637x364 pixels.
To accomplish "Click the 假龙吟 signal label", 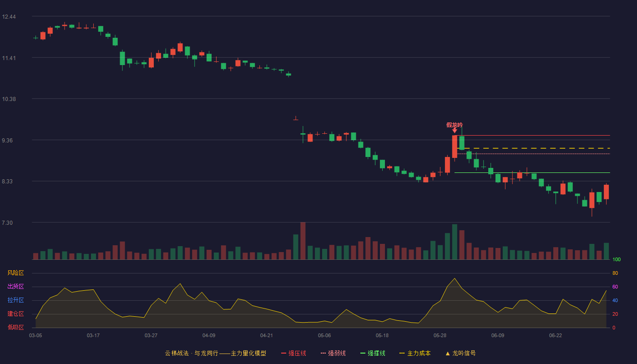I will click(x=455, y=125).
